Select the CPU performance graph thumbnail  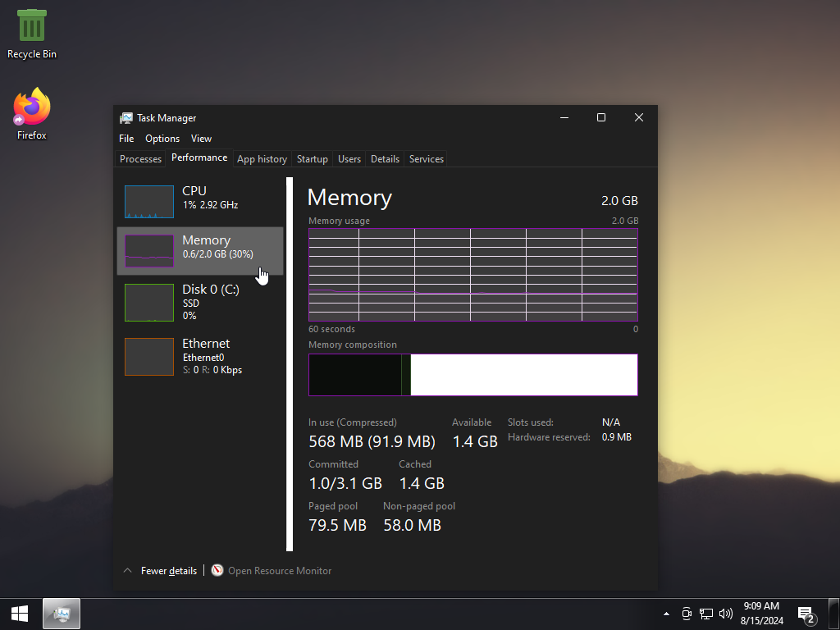pyautogui.click(x=149, y=202)
